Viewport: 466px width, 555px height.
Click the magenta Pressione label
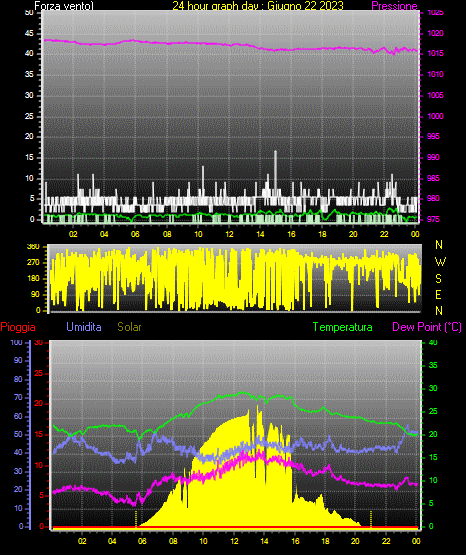(x=395, y=6)
